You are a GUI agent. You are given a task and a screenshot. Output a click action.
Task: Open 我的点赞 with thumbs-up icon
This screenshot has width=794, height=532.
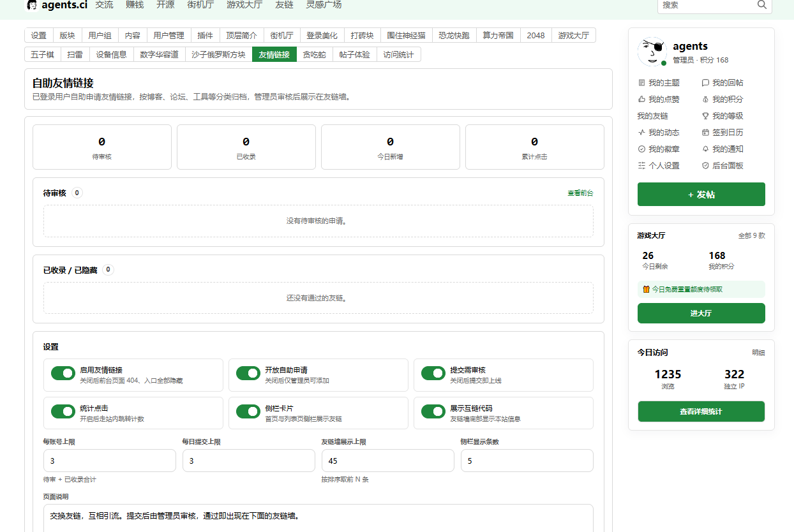click(x=659, y=100)
